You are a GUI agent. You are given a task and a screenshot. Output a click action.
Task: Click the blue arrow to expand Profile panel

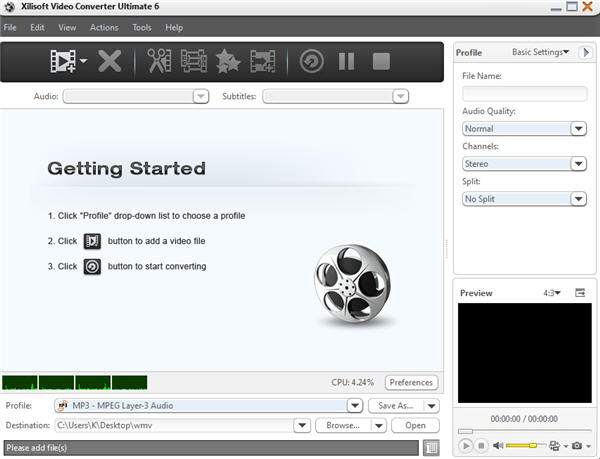(x=586, y=52)
